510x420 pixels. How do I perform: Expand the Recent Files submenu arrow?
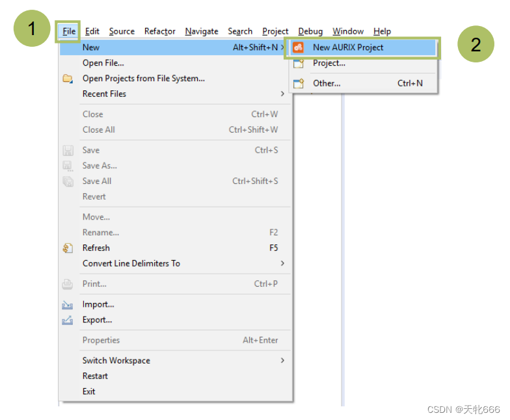[282, 94]
